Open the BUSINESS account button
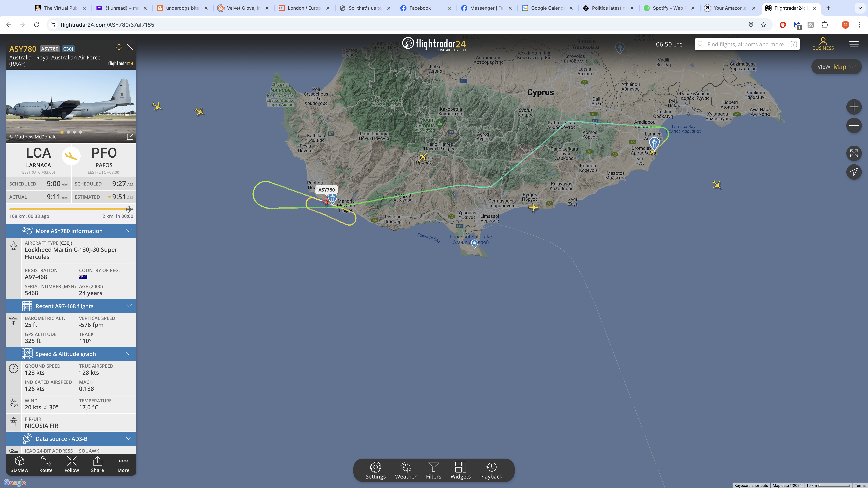 click(823, 44)
